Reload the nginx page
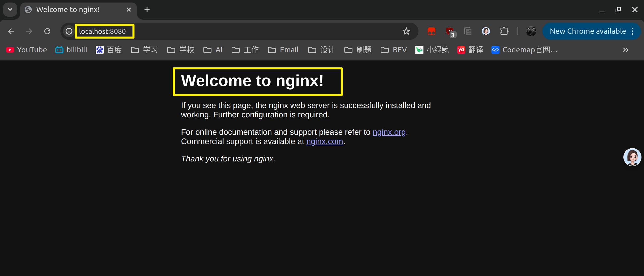The height and width of the screenshot is (276, 644). [x=47, y=31]
